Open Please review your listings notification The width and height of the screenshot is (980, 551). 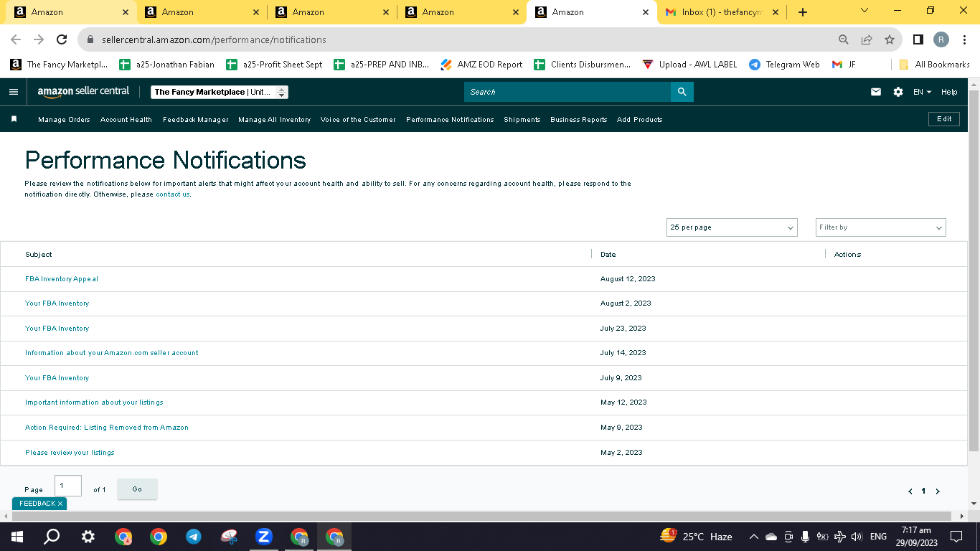tap(70, 453)
